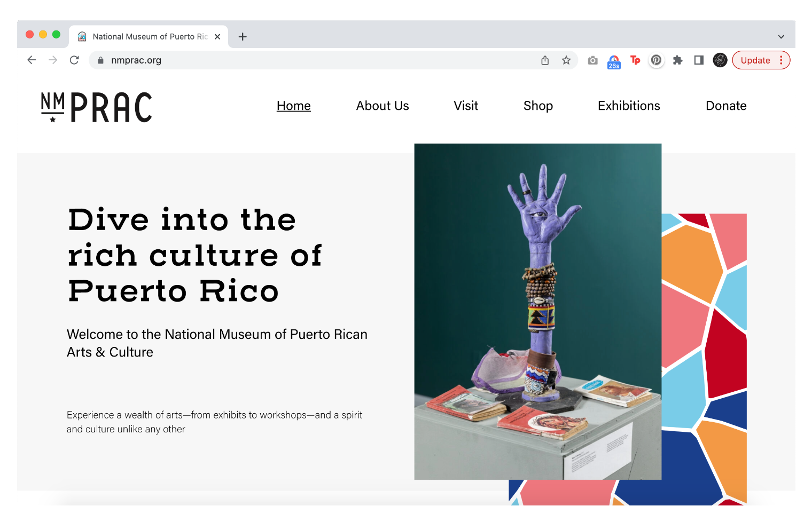Screen dimensions: 812x530
Task: Click the Update Chrome button
Action: pos(761,60)
